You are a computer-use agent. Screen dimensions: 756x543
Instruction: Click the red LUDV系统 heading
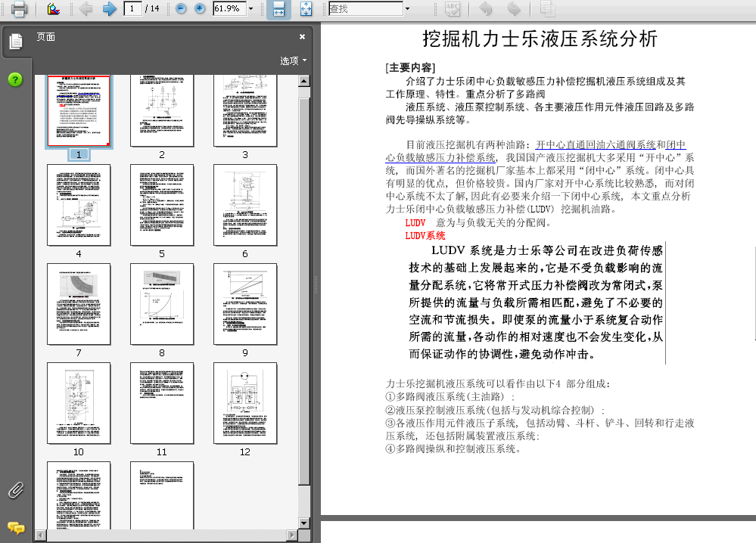[x=425, y=236]
